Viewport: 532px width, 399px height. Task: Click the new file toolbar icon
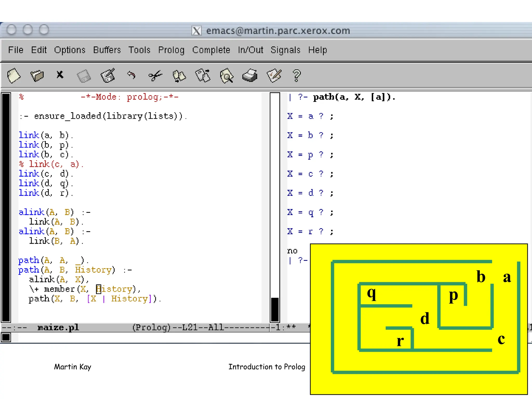[14, 76]
